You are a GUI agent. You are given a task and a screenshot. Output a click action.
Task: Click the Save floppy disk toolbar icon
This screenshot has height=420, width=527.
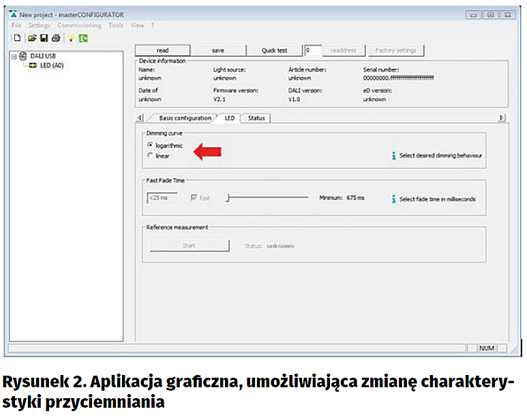44,38
